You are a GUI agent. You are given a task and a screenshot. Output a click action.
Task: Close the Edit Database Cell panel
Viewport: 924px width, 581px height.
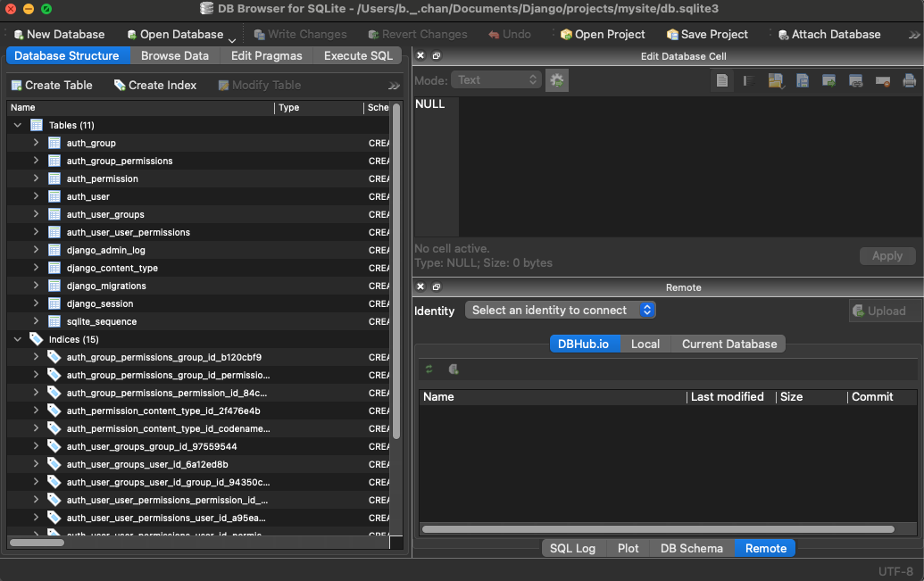coord(420,55)
